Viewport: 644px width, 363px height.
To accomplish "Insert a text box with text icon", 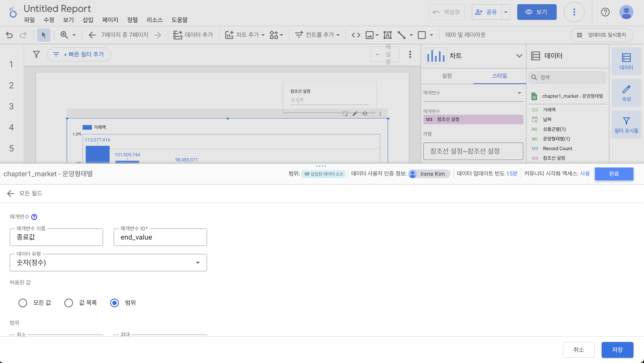I will tap(387, 35).
